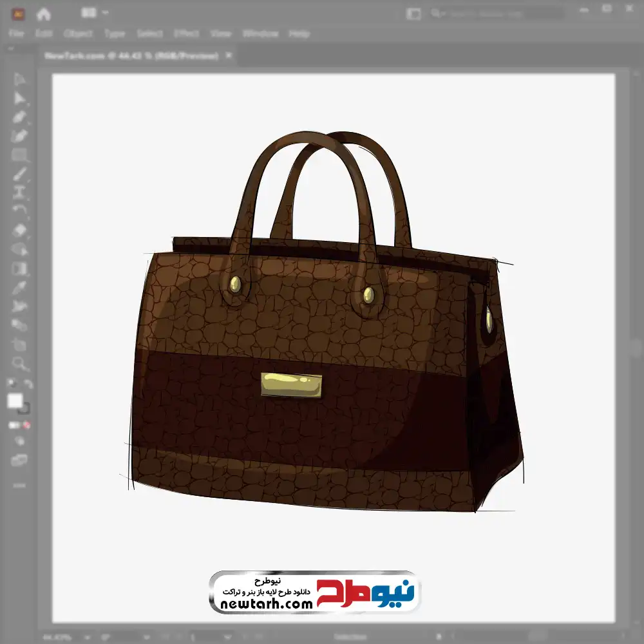Select the Selection tool
Viewport: 644px width, 644px height.
click(19, 80)
